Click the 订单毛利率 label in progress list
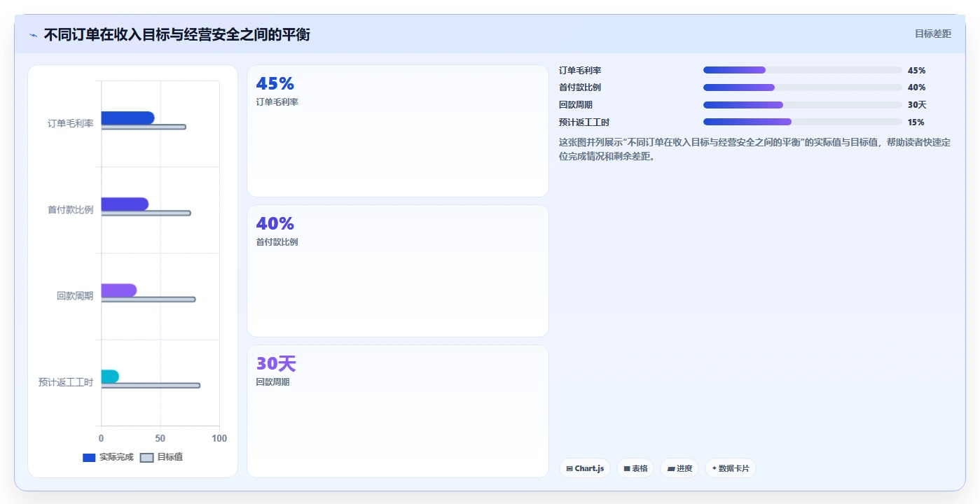This screenshot has width=980, height=504. click(580, 71)
